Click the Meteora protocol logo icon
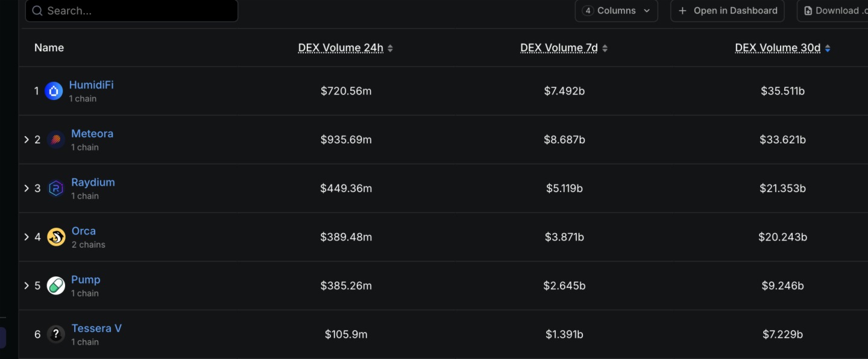Image resolution: width=868 pixels, height=359 pixels. [55, 140]
